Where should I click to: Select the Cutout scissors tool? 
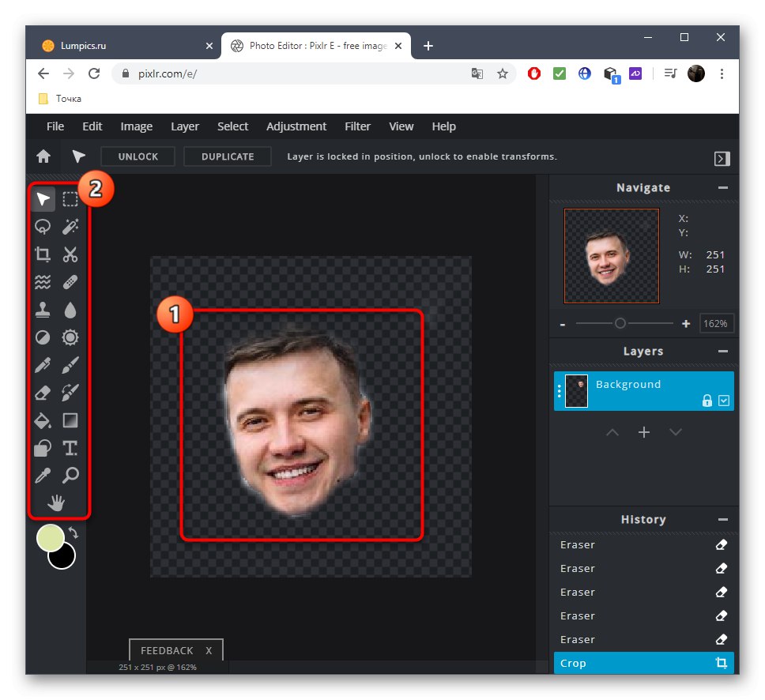coord(70,254)
